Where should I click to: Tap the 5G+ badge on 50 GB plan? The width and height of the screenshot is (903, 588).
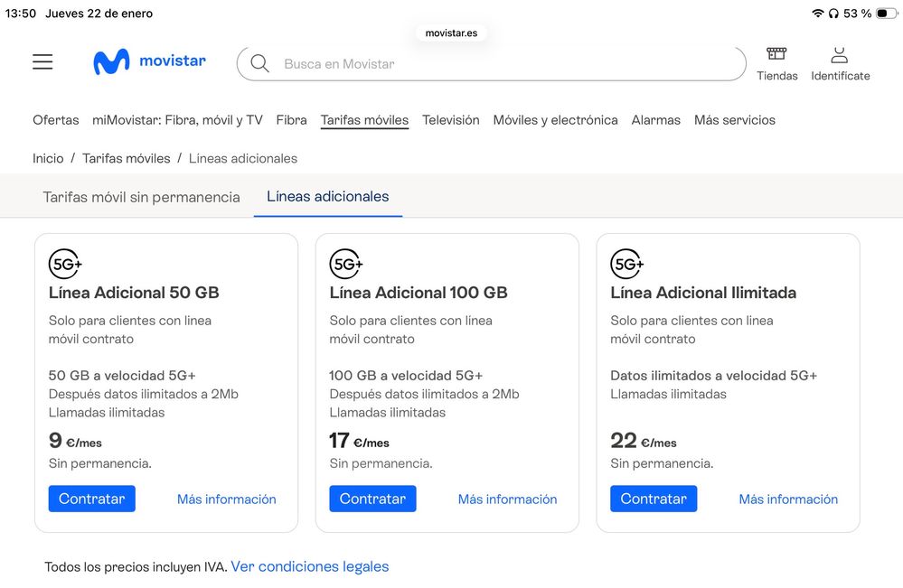(x=65, y=264)
